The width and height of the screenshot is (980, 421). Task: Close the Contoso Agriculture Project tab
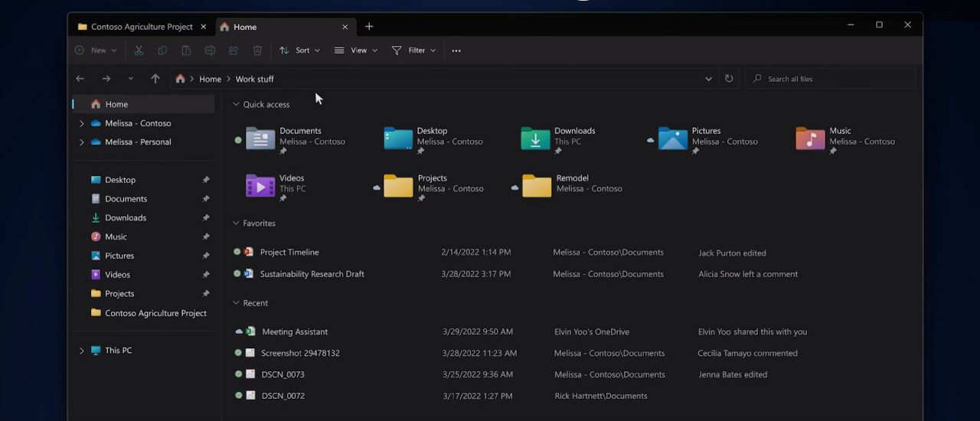(204, 27)
